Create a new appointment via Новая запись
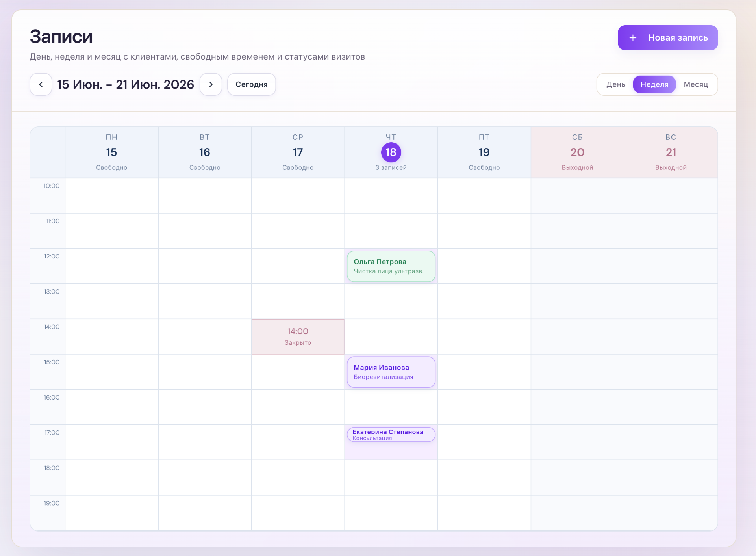The height and width of the screenshot is (556, 756). (x=667, y=38)
